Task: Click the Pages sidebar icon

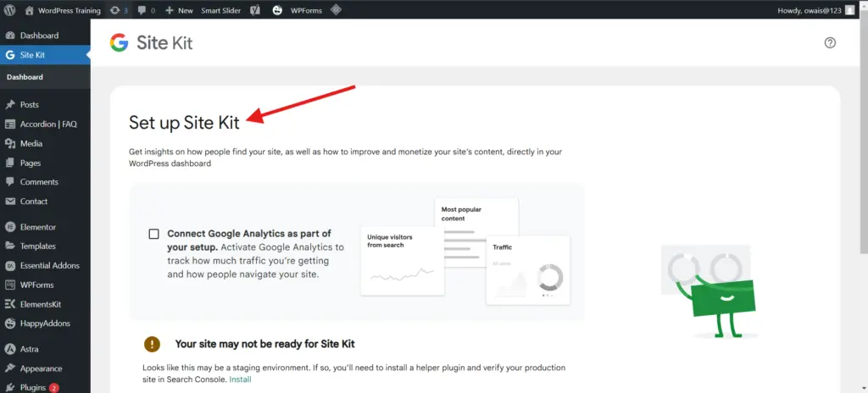Action: (x=10, y=163)
